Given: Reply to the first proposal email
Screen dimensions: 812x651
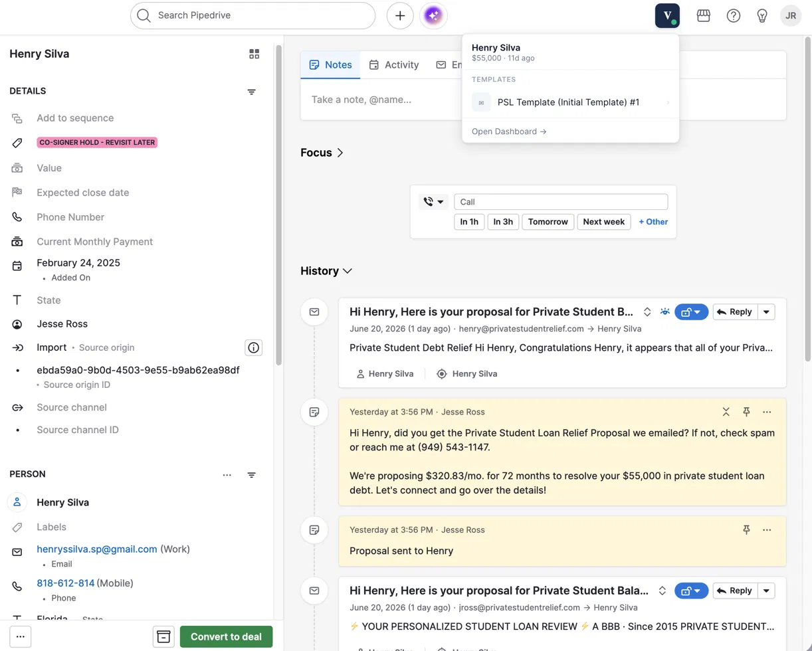Looking at the screenshot, I should pos(735,312).
